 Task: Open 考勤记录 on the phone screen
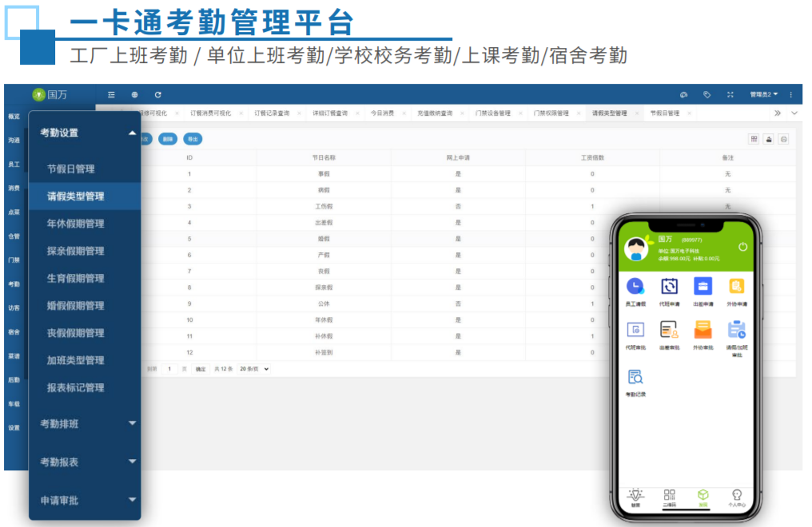(635, 378)
